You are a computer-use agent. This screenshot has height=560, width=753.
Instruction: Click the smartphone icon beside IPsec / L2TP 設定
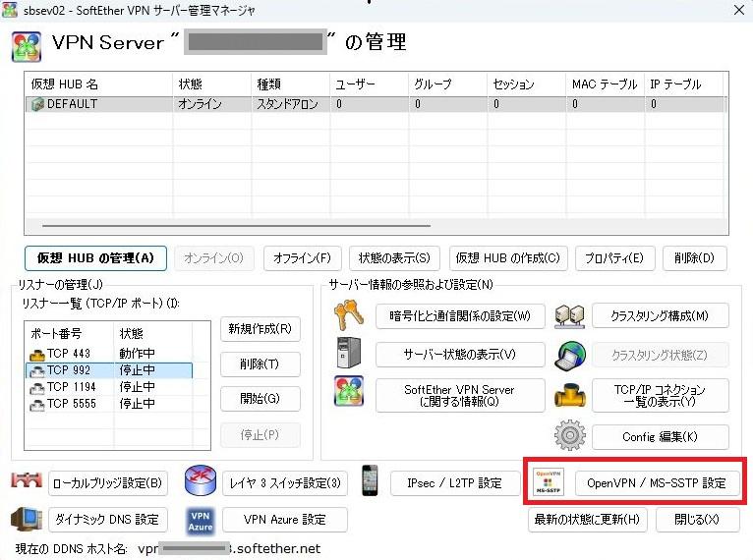pos(370,480)
